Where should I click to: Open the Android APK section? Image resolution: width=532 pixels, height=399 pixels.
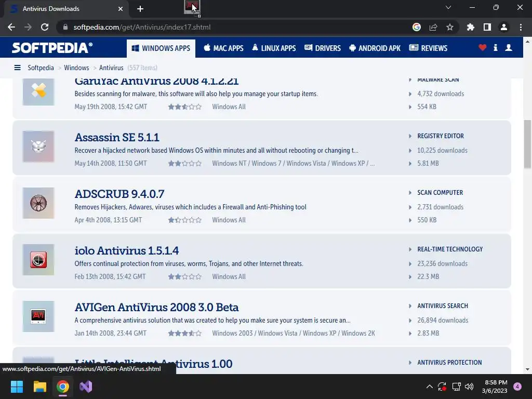375,48
